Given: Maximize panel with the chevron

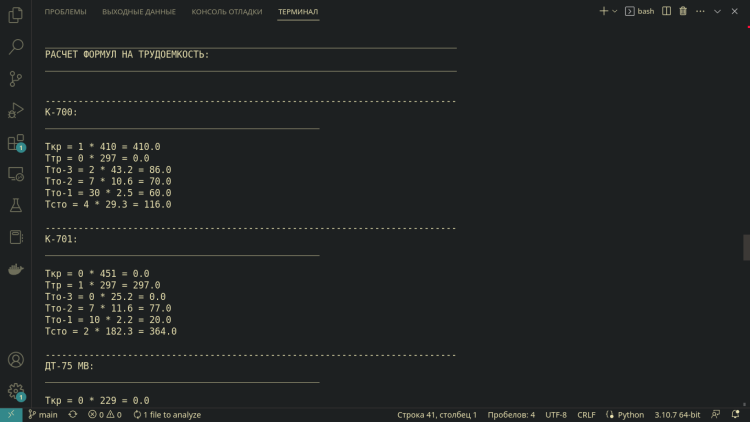Looking at the screenshot, I should pos(717,11).
